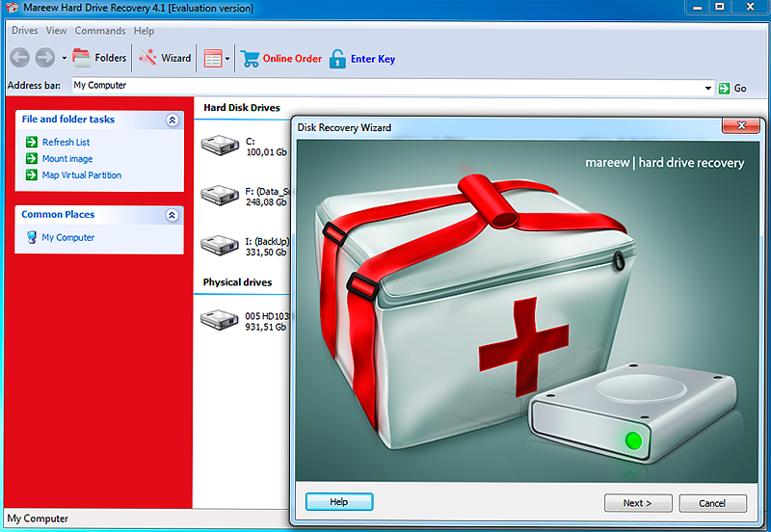
Task: Open the Folders toolbar button
Action: point(99,58)
